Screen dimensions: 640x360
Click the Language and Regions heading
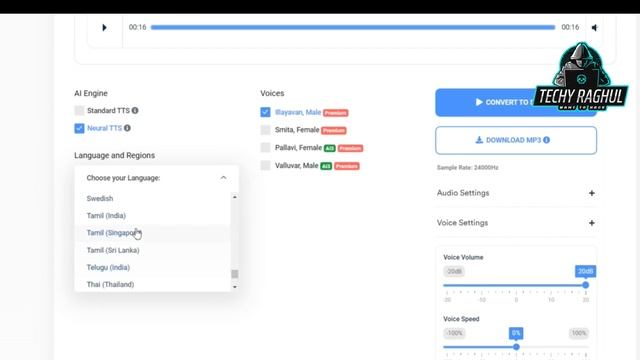[x=115, y=156]
